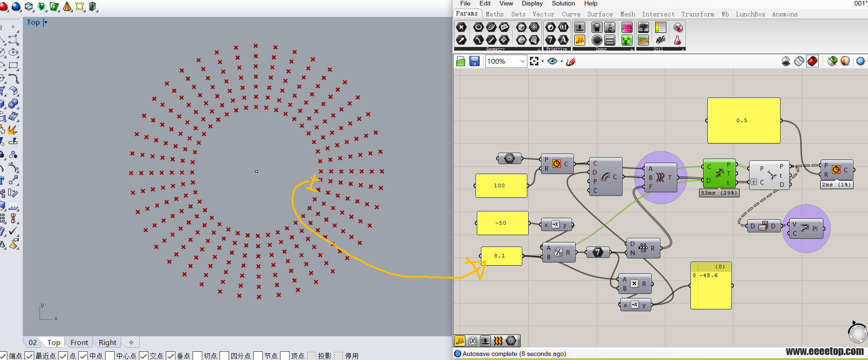The width and height of the screenshot is (868, 360).
Task: Toggle the 端点 osnap checkbox
Action: (3, 356)
